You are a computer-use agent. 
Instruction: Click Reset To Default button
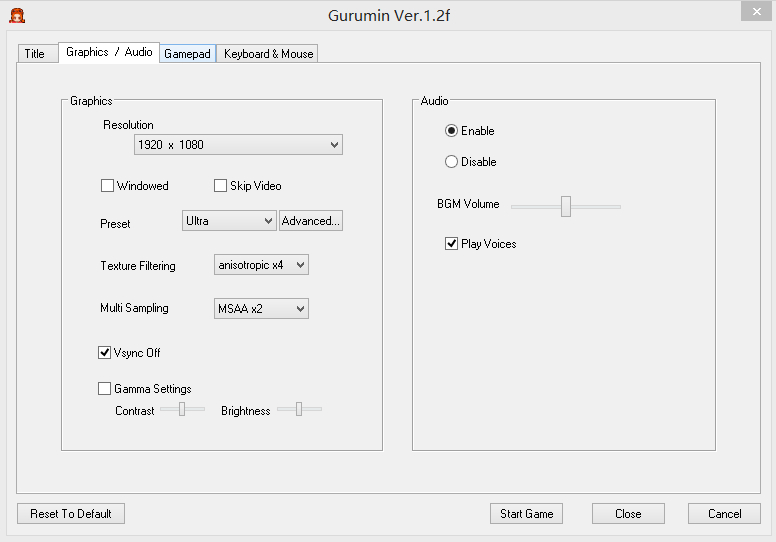pyautogui.click(x=71, y=514)
